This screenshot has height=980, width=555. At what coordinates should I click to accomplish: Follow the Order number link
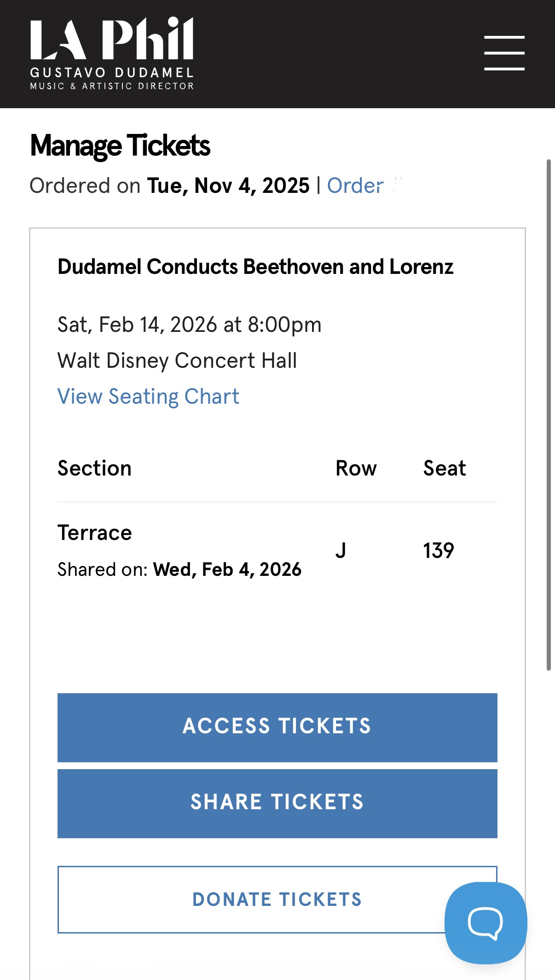point(355,186)
